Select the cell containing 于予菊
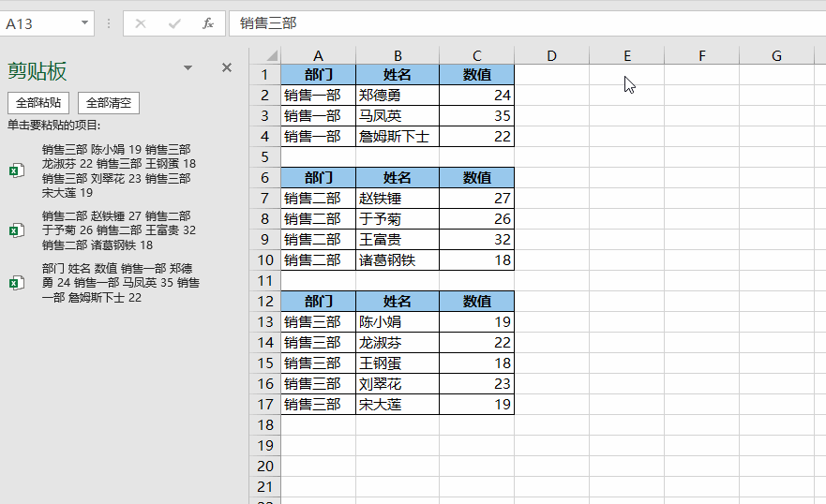The width and height of the screenshot is (826, 504). point(398,219)
